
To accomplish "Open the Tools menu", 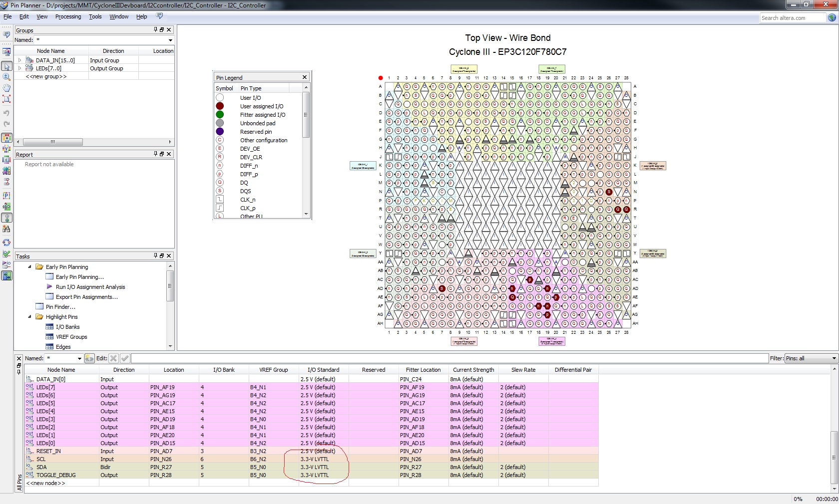I will (x=95, y=16).
